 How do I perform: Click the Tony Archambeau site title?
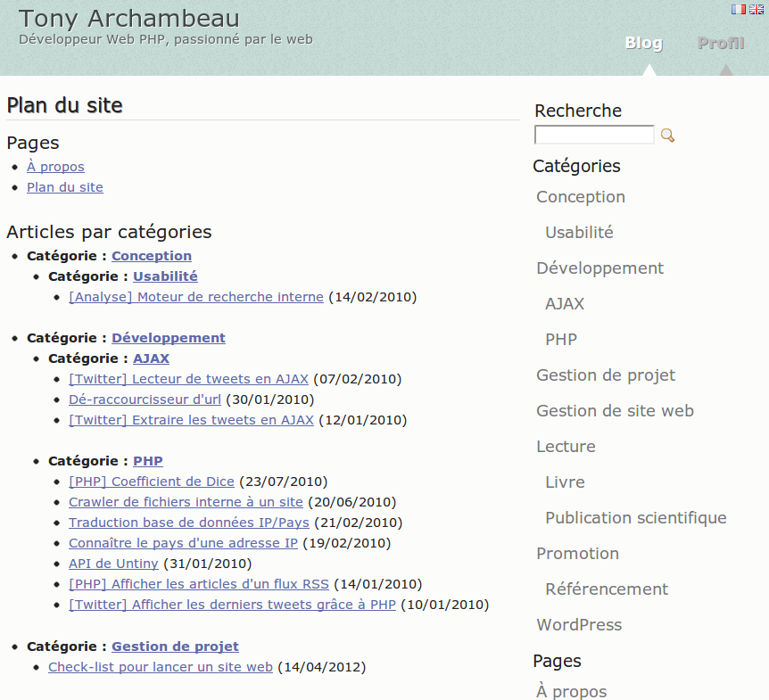[130, 18]
